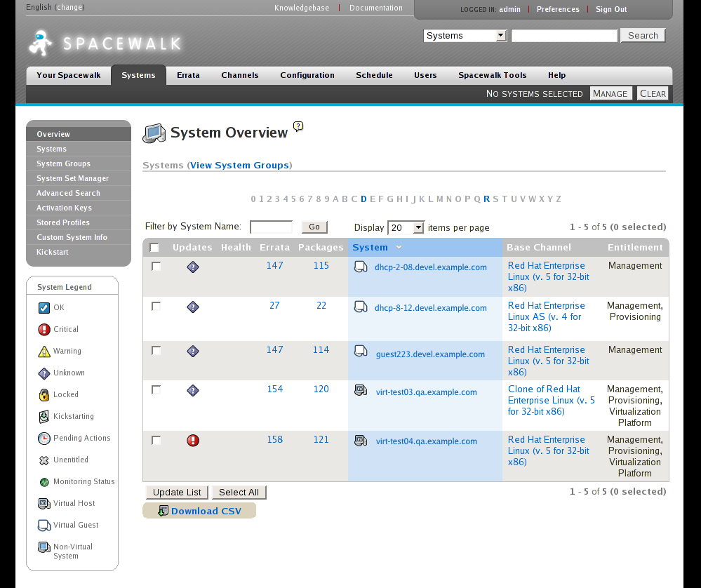This screenshot has width=701, height=588.
Task: Click the Warning legend triangle icon
Action: [x=44, y=352]
